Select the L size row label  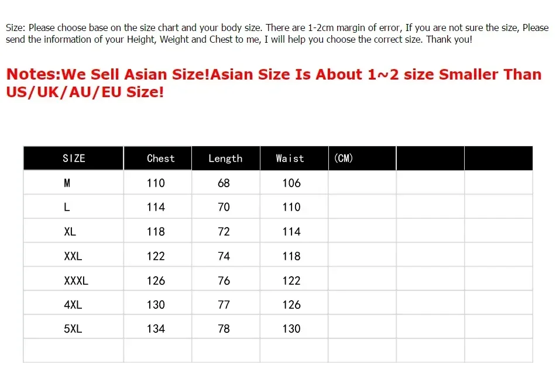click(67, 207)
